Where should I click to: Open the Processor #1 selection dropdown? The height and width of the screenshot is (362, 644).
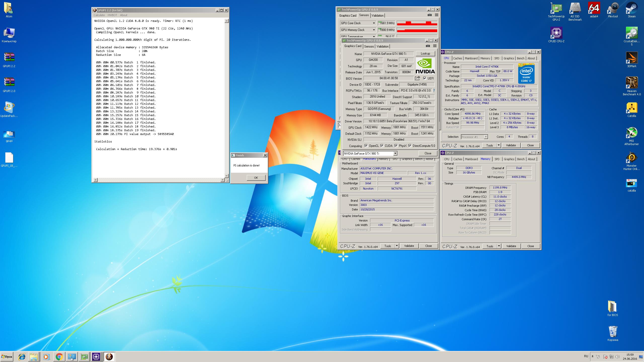coord(486,137)
